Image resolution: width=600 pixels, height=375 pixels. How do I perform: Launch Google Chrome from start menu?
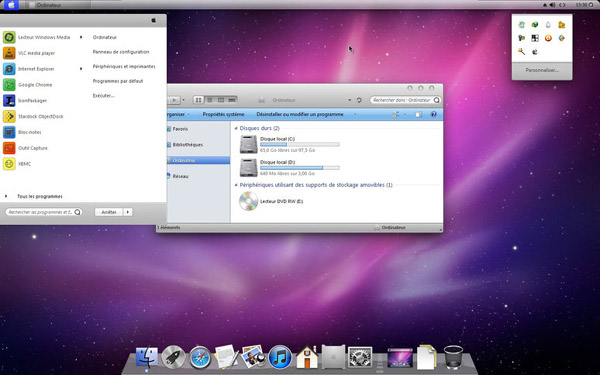[x=28, y=85]
